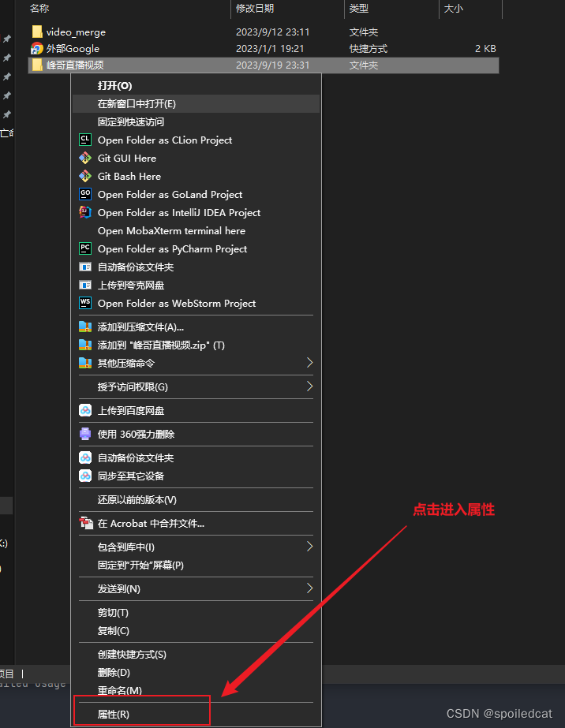Screen dimensions: 565x728
Task: Choose Open MobaXterm terminal here
Action: point(196,231)
